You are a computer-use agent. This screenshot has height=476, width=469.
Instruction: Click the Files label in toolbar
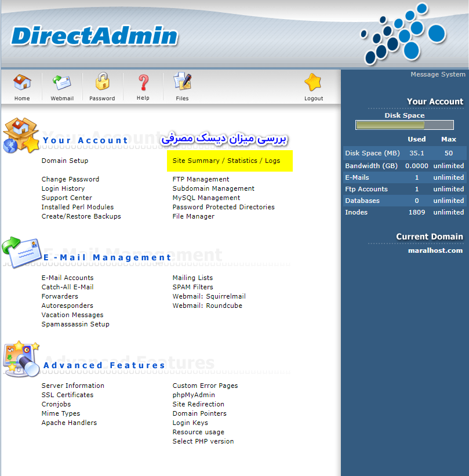point(182,99)
